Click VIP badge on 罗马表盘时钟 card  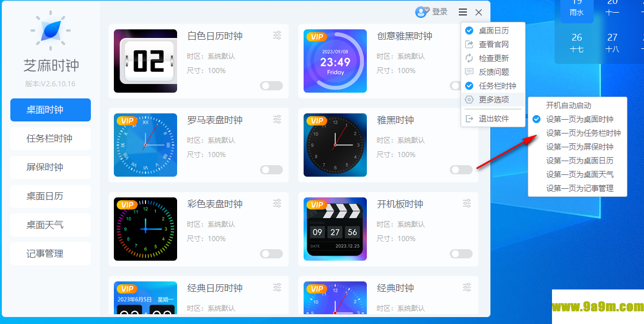[127, 121]
